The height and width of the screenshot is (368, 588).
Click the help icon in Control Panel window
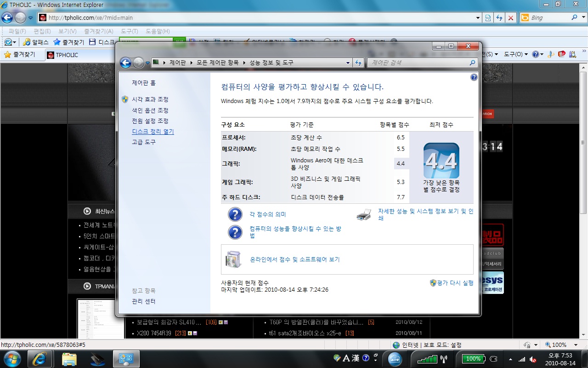click(474, 77)
